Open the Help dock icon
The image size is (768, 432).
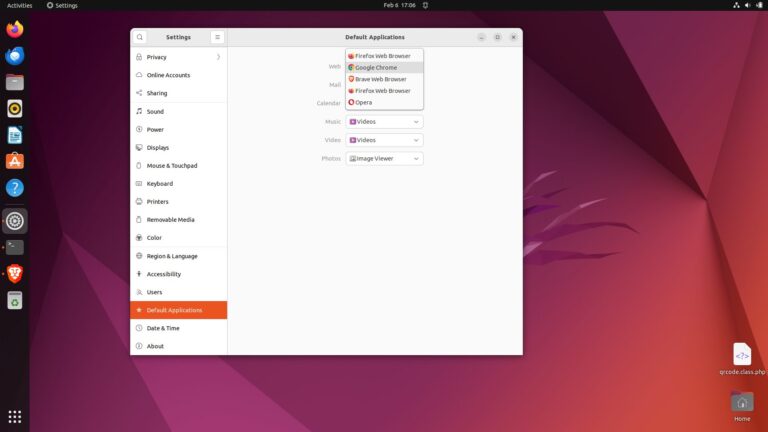[15, 188]
